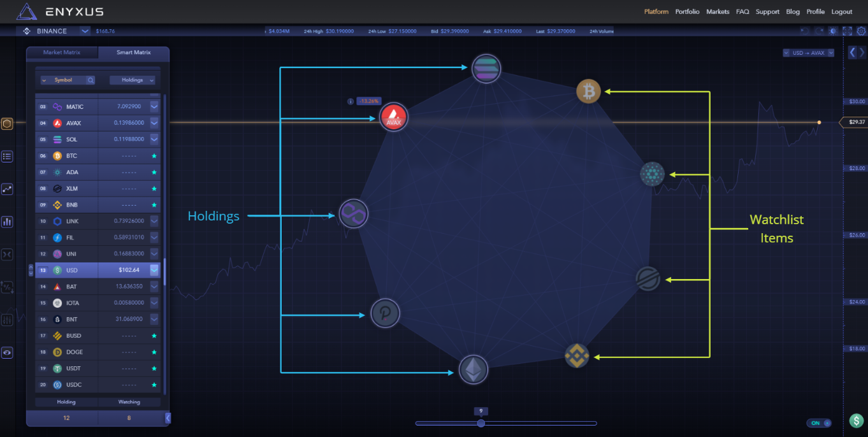
Task: Open the hexagon matrix view in sidebar
Action: (x=7, y=124)
